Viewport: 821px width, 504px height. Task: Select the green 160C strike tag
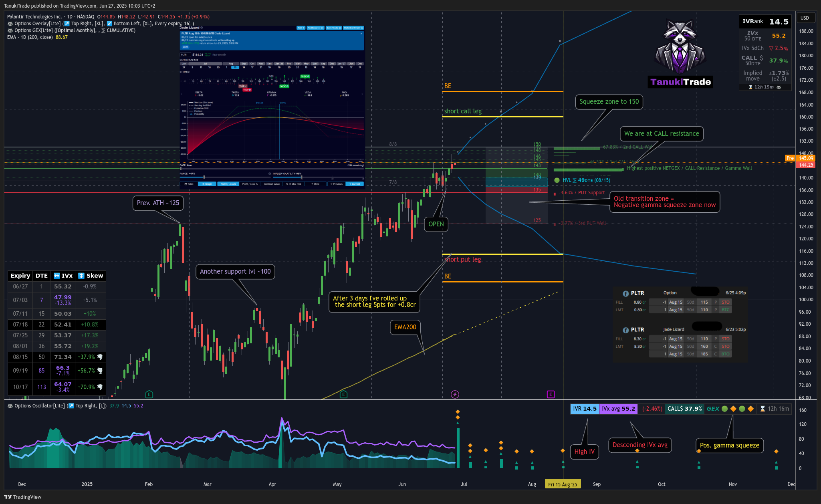click(x=284, y=86)
